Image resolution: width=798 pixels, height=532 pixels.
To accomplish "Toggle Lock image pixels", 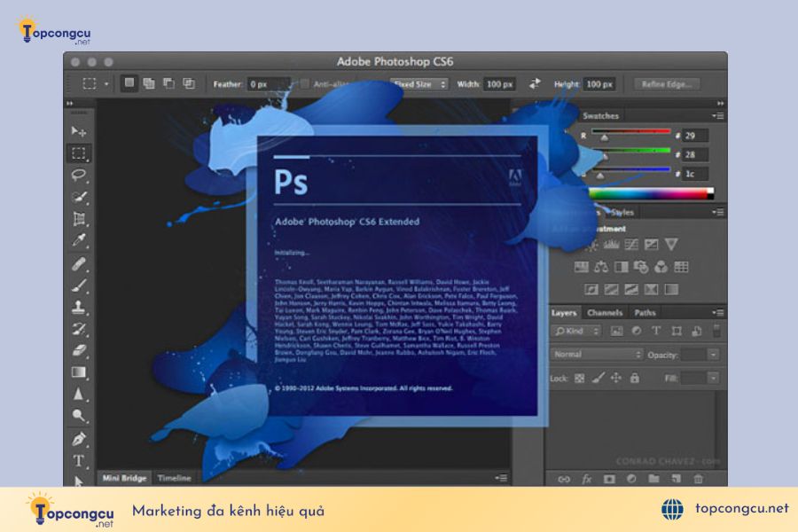I will pyautogui.click(x=598, y=378).
